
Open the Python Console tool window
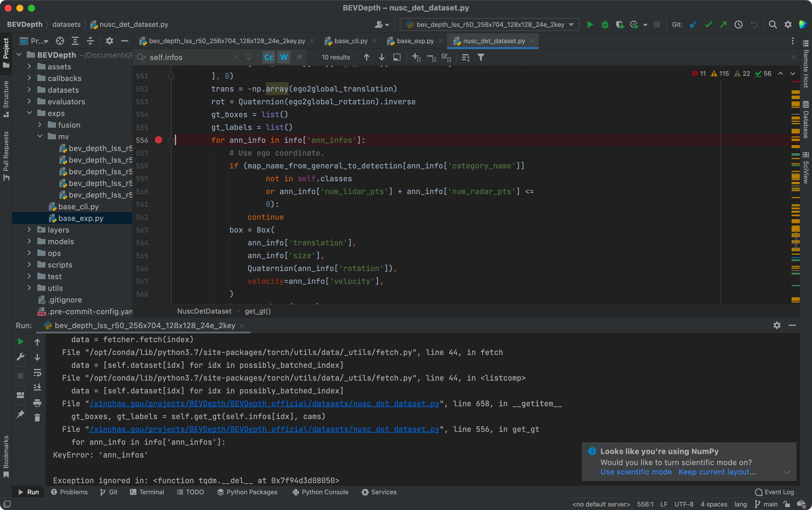320,492
